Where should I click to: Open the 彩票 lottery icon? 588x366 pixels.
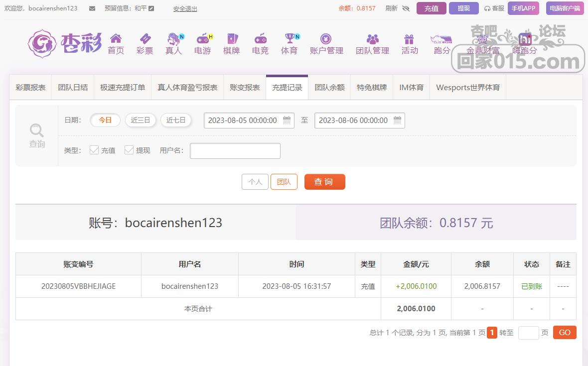click(x=145, y=39)
